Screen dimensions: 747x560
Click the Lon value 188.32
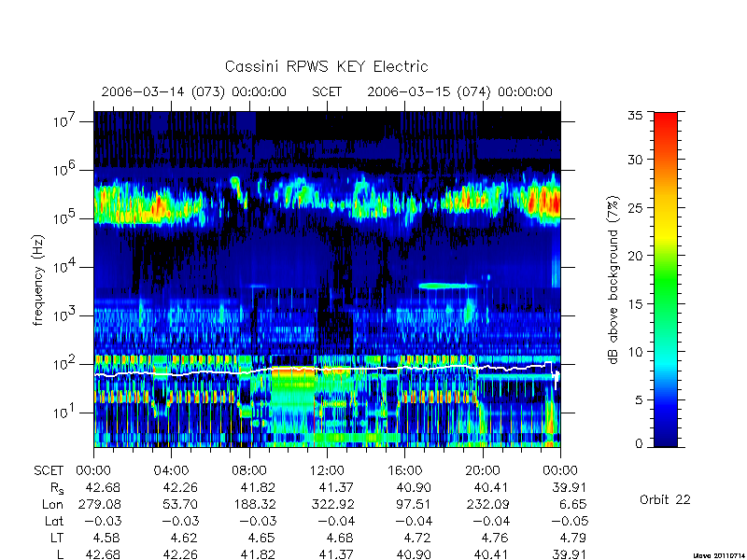pyautogui.click(x=249, y=504)
